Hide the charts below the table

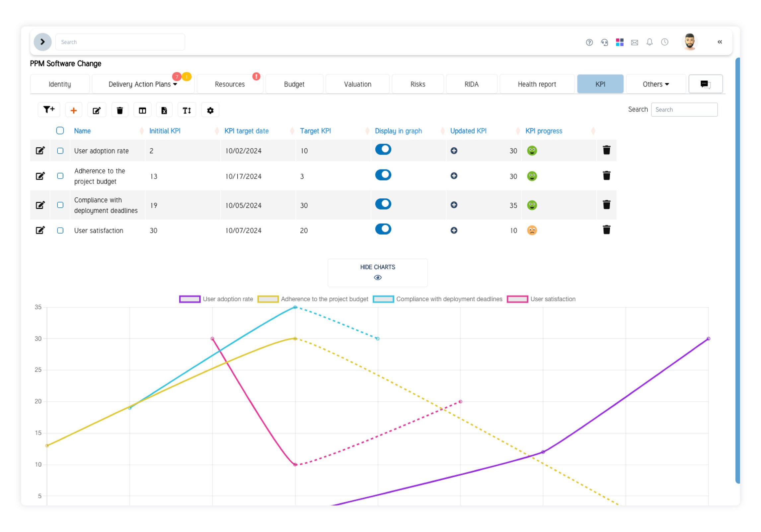[378, 272]
